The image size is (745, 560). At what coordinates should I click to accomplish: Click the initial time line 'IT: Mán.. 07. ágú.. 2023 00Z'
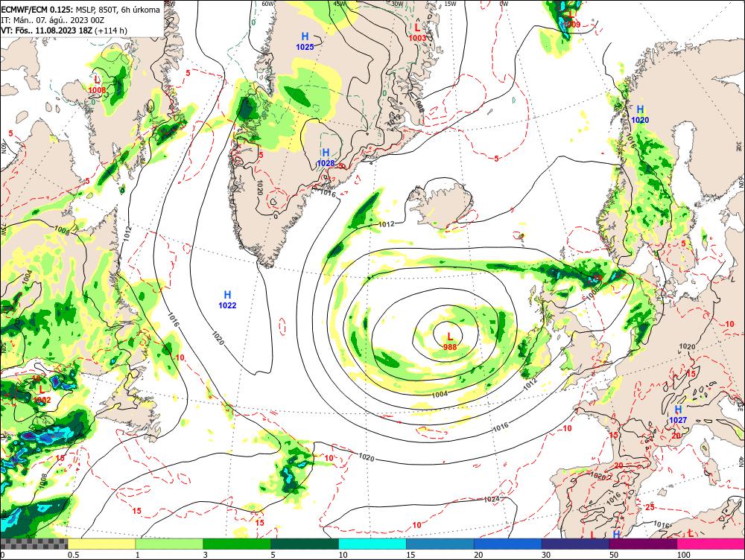(x=53, y=20)
